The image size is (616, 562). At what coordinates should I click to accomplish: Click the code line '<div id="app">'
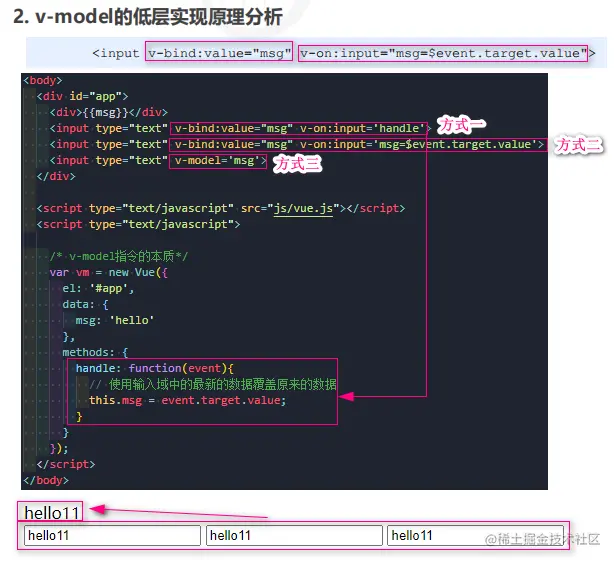pos(82,96)
